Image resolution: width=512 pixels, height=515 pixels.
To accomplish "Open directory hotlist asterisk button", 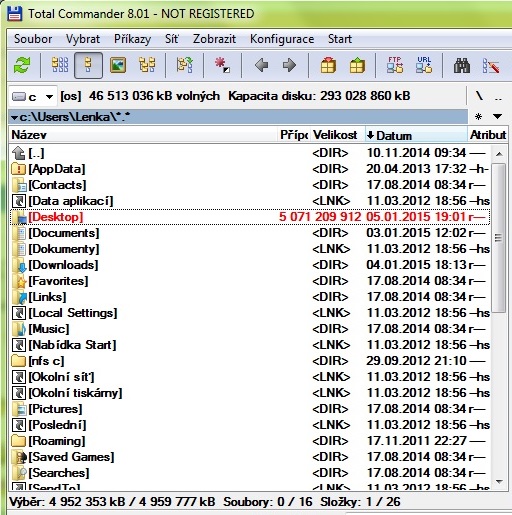I will (478, 117).
